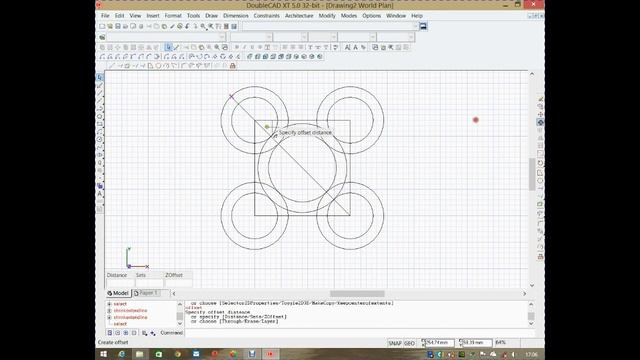640x360 pixels.
Task: Switch to the Paper 1 tab
Action: tap(146, 293)
